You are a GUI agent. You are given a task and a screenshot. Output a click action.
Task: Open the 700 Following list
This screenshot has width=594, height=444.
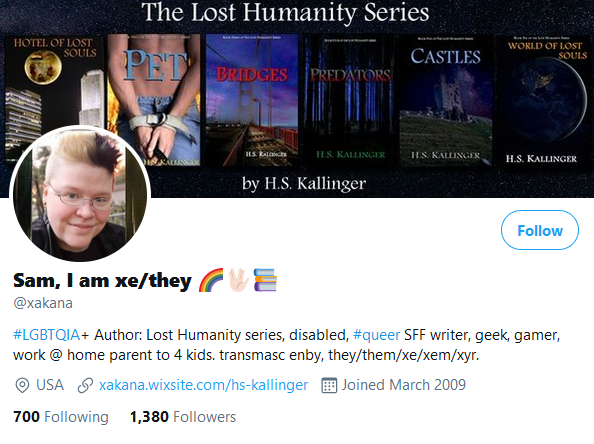(x=61, y=417)
